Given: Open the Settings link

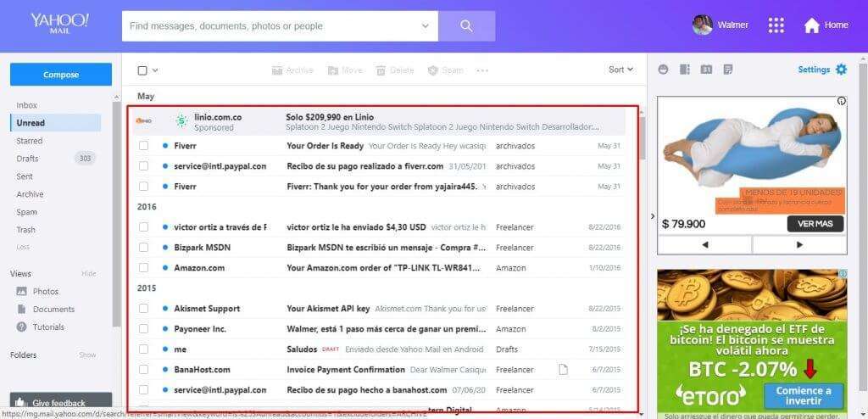Looking at the screenshot, I should [814, 70].
